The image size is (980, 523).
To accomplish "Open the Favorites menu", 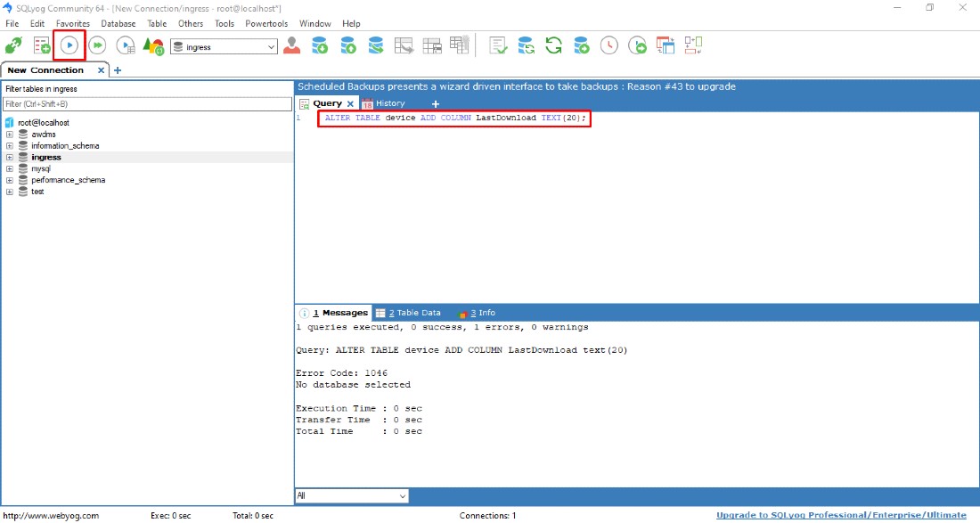I will click(73, 24).
